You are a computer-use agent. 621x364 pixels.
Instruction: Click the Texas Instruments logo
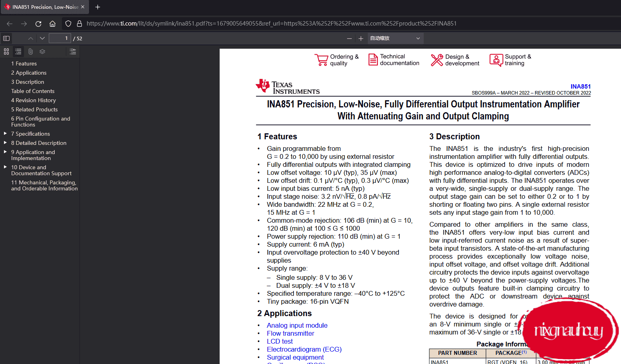tap(288, 86)
